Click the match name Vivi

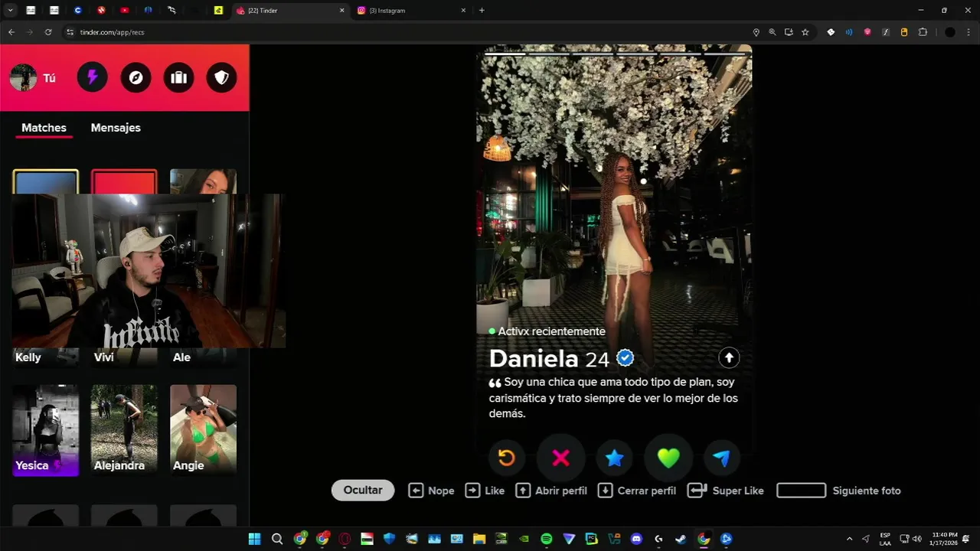click(x=104, y=357)
